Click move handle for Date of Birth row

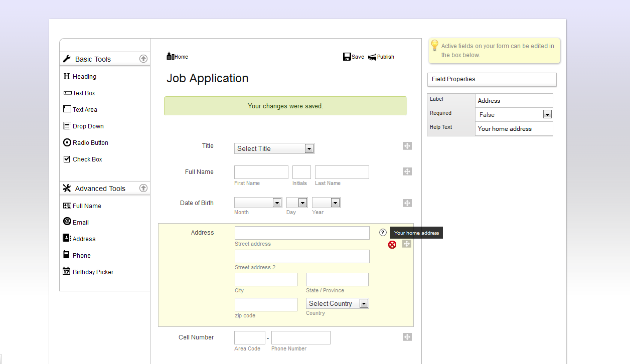click(x=407, y=203)
